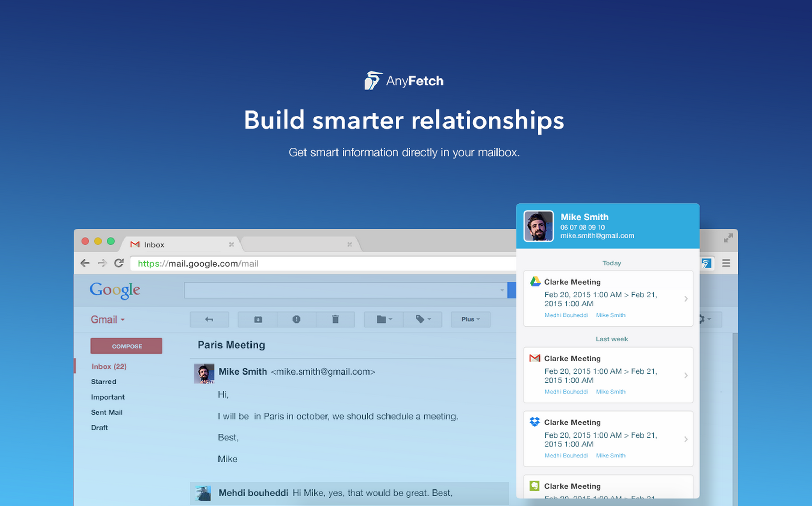
Task: Expand the Dropbox Clarke Meeting card chevron
Action: click(x=686, y=439)
